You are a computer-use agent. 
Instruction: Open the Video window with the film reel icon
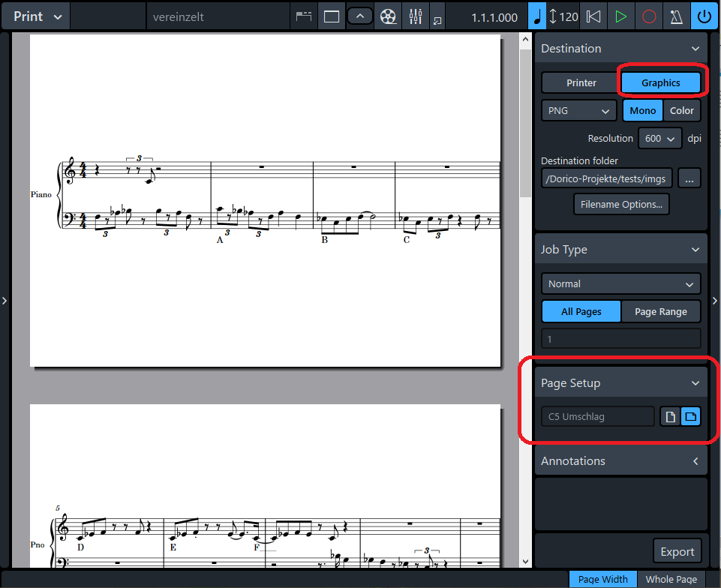pyautogui.click(x=388, y=17)
